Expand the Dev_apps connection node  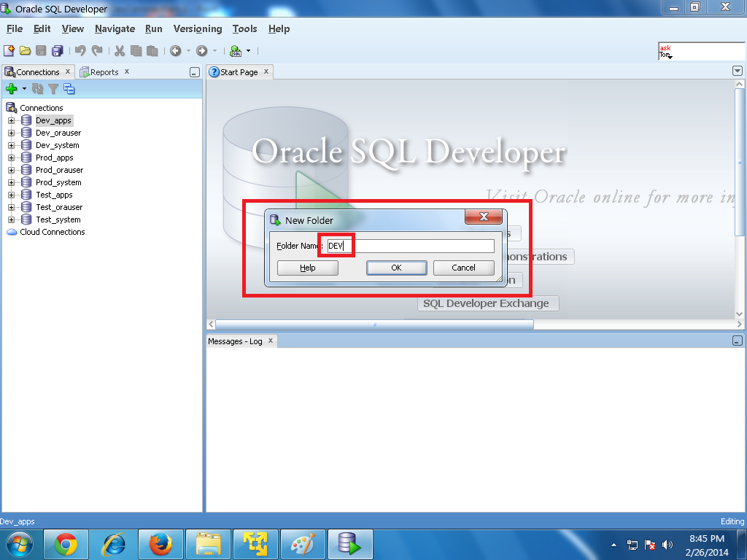[11, 120]
